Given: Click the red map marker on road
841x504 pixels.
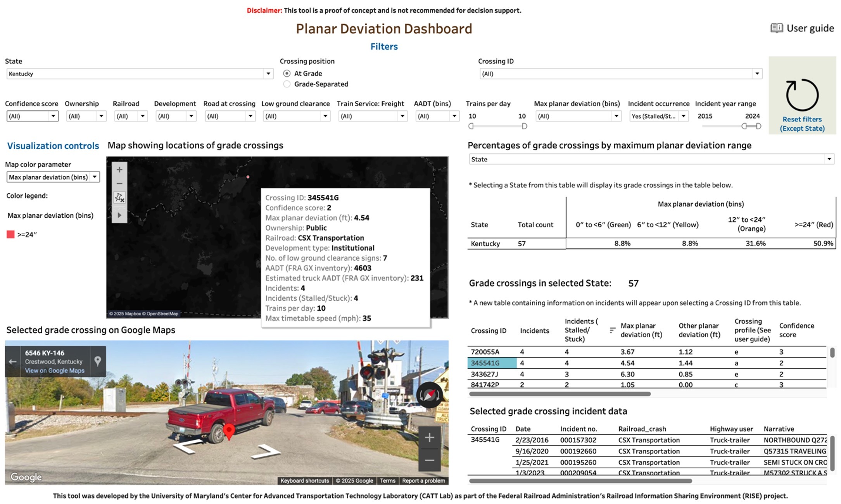Looking at the screenshot, I should [229, 432].
